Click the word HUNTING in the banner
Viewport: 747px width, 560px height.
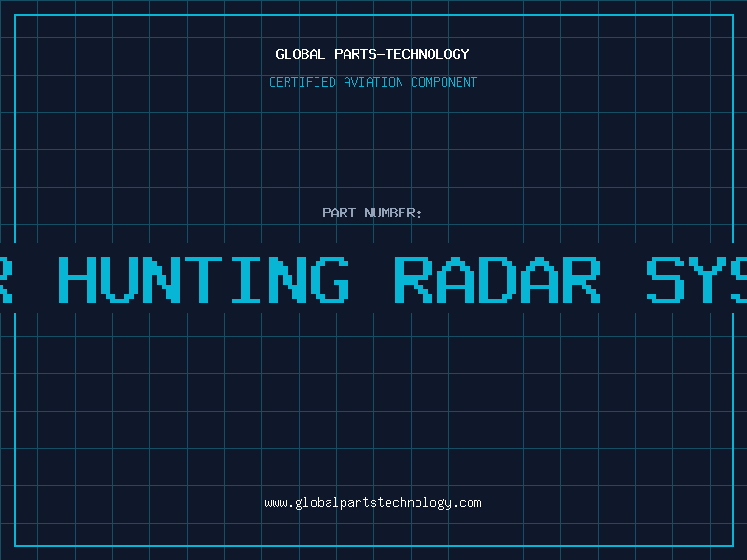204,278
